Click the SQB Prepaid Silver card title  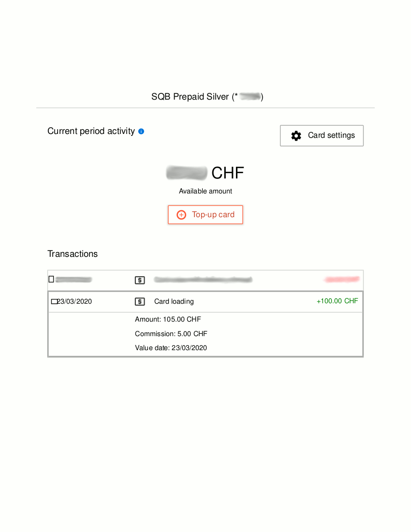(190, 97)
